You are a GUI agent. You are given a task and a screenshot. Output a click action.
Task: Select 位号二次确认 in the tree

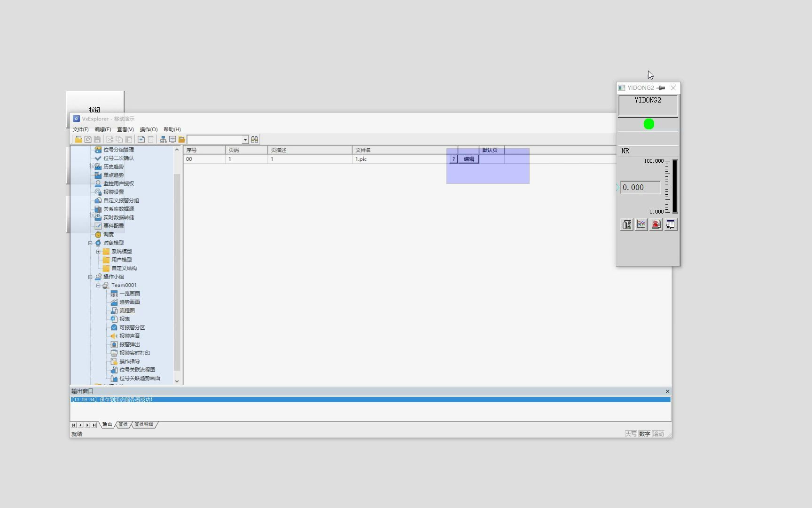[x=118, y=158]
